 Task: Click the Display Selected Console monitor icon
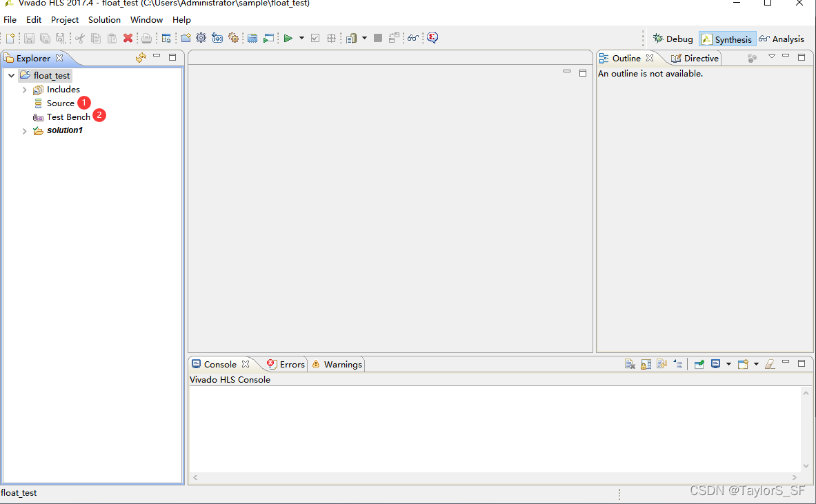(715, 364)
